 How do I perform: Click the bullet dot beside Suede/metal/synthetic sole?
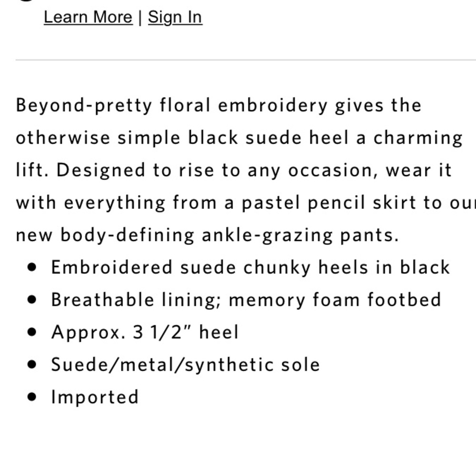click(31, 364)
